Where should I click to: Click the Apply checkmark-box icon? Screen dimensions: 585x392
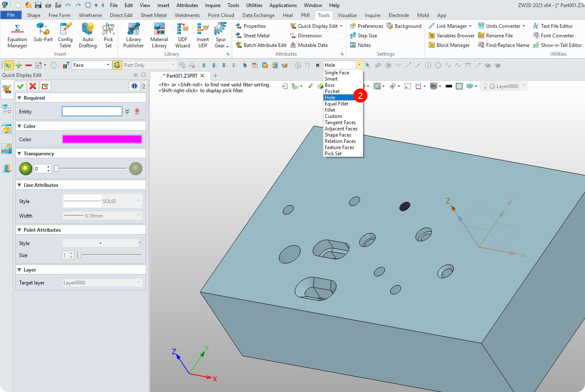(x=45, y=86)
